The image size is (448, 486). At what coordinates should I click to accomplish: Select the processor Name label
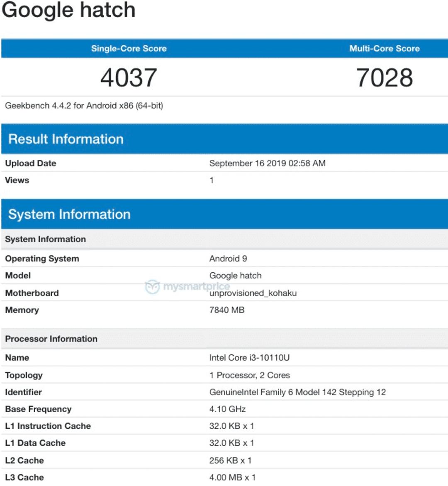click(17, 358)
